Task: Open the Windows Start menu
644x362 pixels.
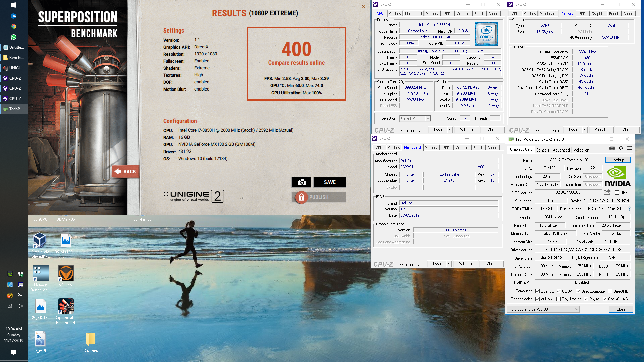Action: (x=14, y=5)
